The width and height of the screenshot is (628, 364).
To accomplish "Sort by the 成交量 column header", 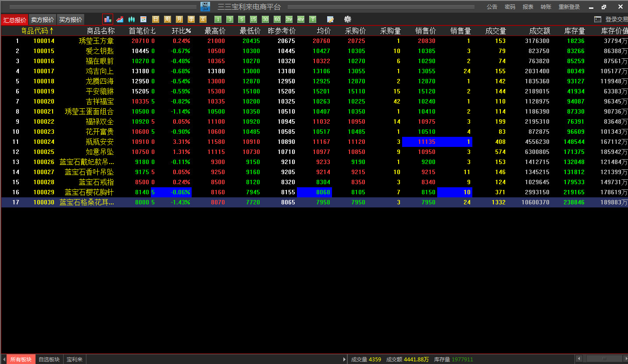I will [x=496, y=31].
